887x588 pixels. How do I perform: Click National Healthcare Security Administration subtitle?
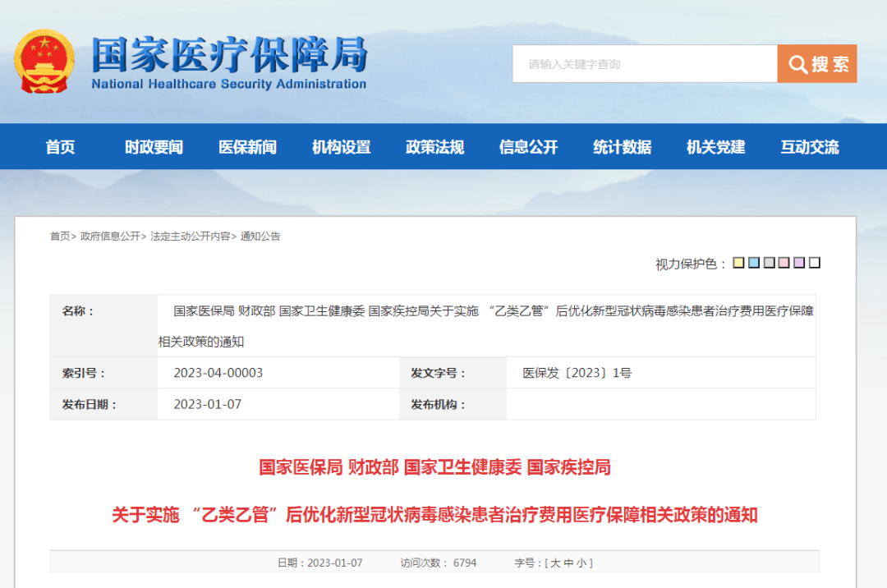(228, 85)
